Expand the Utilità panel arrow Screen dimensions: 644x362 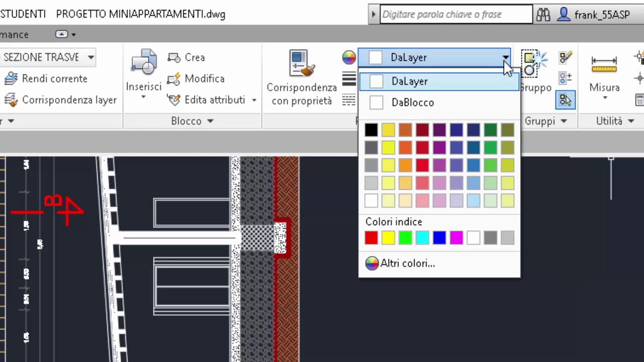(x=631, y=121)
